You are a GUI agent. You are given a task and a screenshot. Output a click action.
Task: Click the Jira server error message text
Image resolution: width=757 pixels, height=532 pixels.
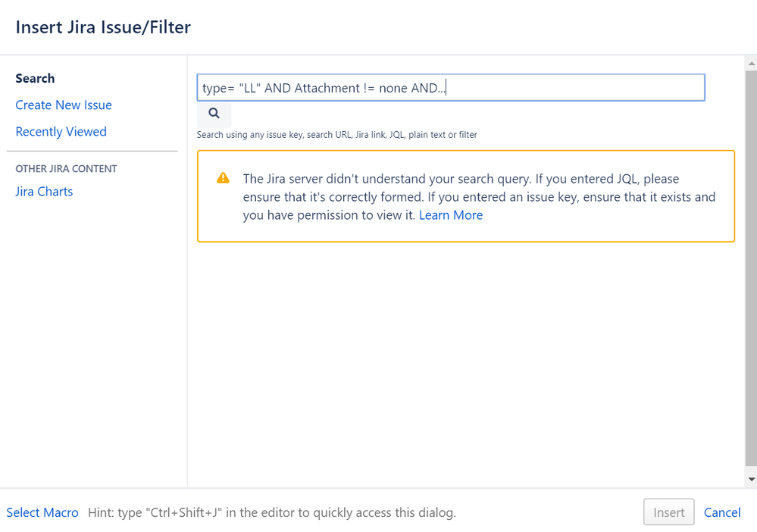[479, 197]
